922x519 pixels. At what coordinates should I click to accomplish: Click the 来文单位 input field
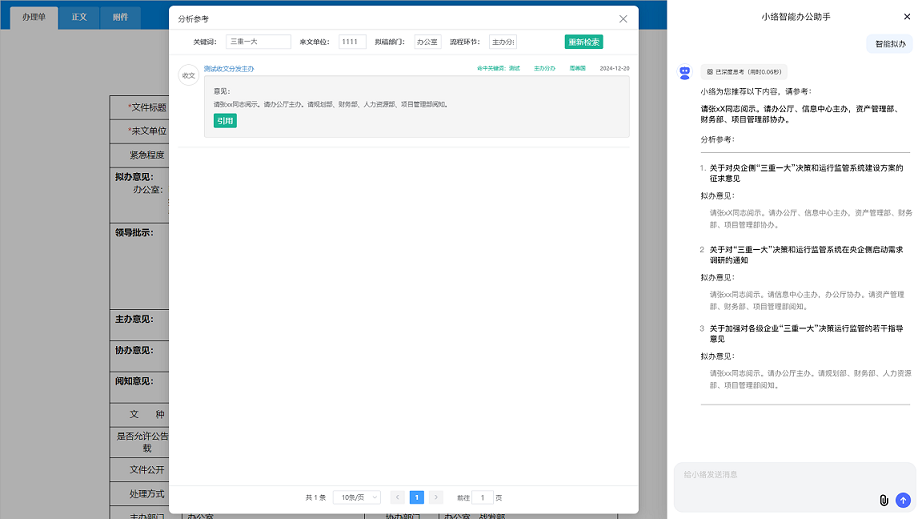352,42
